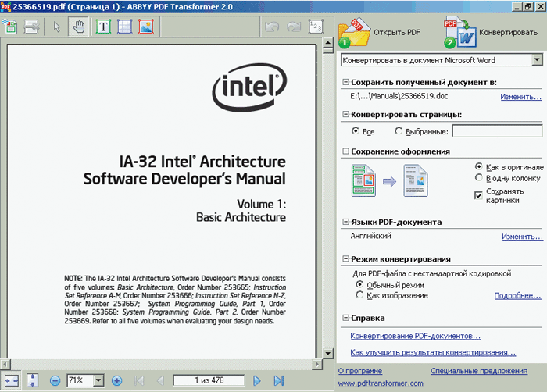Zoom out with the minus icon
The height and width of the screenshot is (392, 547).
(55, 380)
